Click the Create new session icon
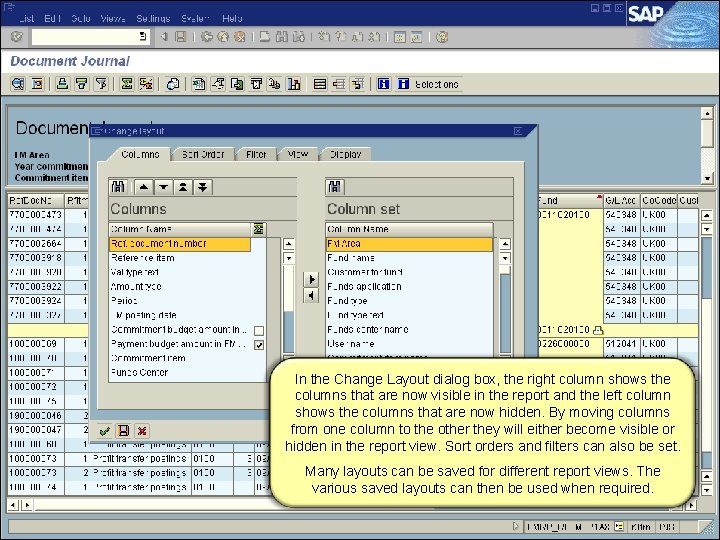 [399, 37]
